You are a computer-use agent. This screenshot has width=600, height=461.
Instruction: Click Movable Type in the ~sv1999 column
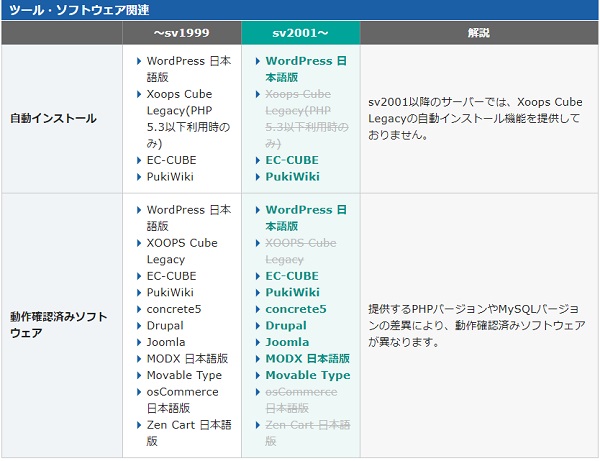click(184, 375)
